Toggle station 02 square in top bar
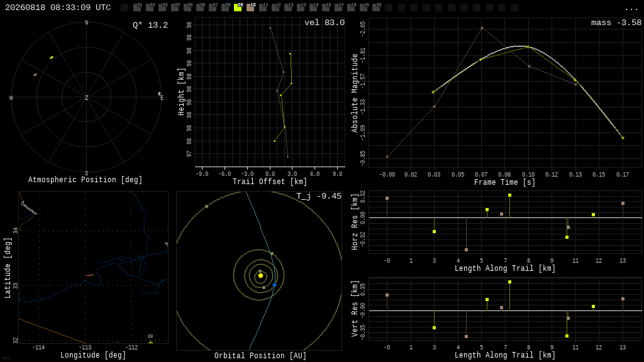This screenshot has width=644, height=362. pyautogui.click(x=150, y=8)
